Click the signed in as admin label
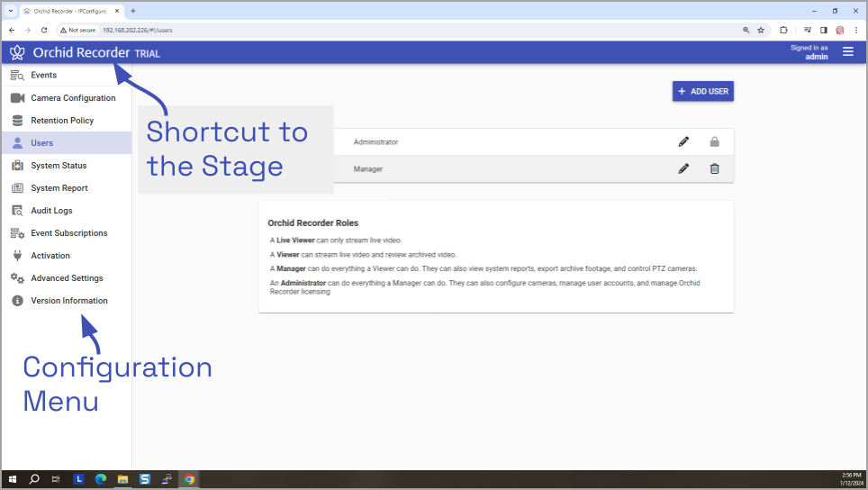Image resolution: width=868 pixels, height=490 pixels. (809, 52)
